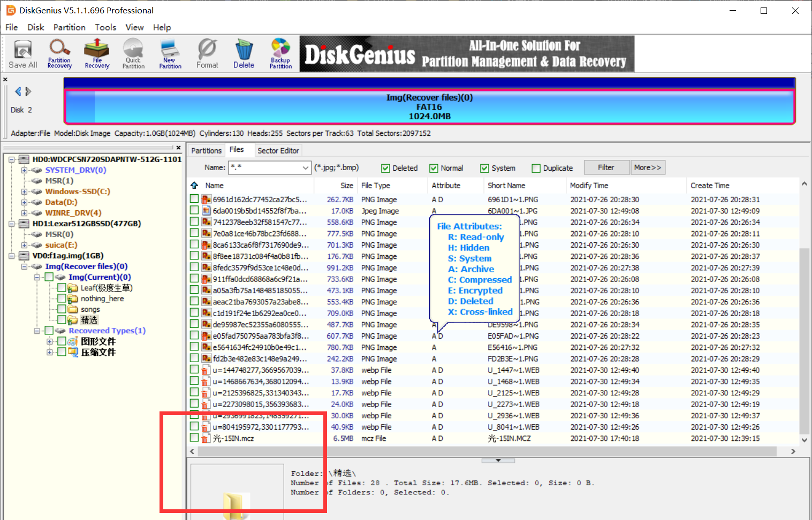Screen dimensions: 812x520
Task: Expand the Windows-SSD(C:) node
Action: (x=24, y=192)
